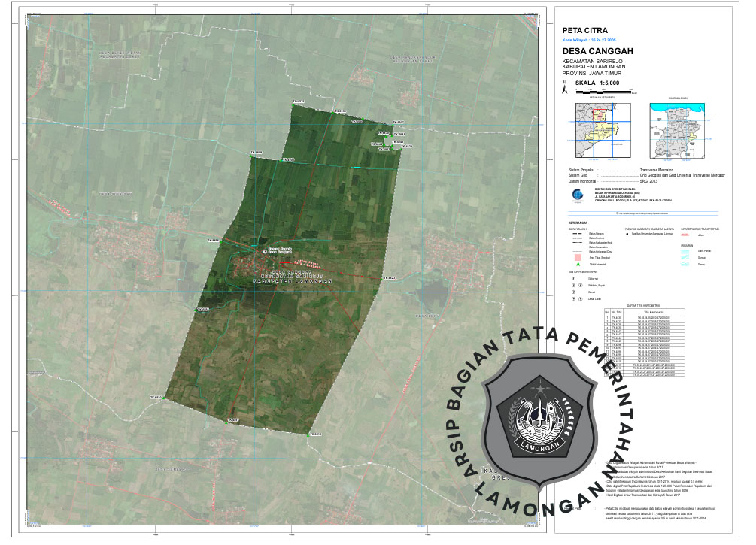Click the Titik Kartometrik table column header
Viewport: 756px width, 545px height.
click(652, 310)
